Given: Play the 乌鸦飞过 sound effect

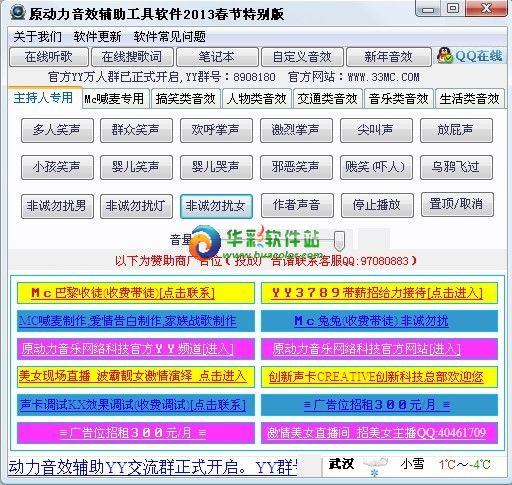Looking at the screenshot, I should coord(456,167).
